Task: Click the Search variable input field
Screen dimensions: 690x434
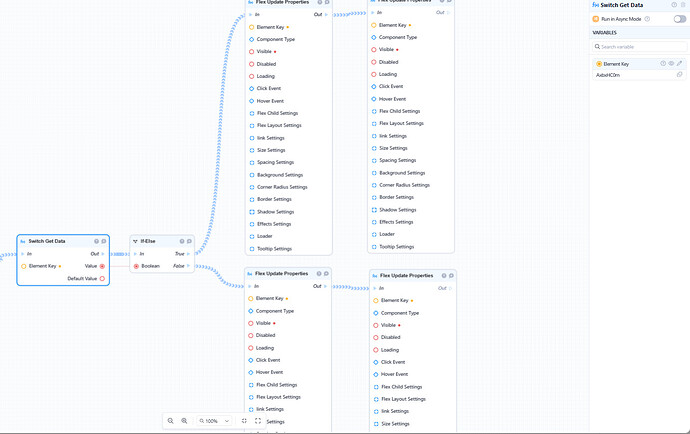Action: [x=639, y=47]
